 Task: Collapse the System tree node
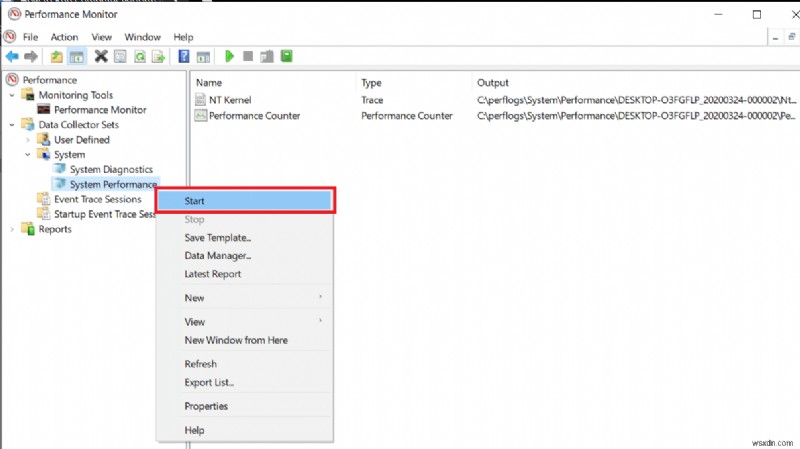pyautogui.click(x=28, y=154)
